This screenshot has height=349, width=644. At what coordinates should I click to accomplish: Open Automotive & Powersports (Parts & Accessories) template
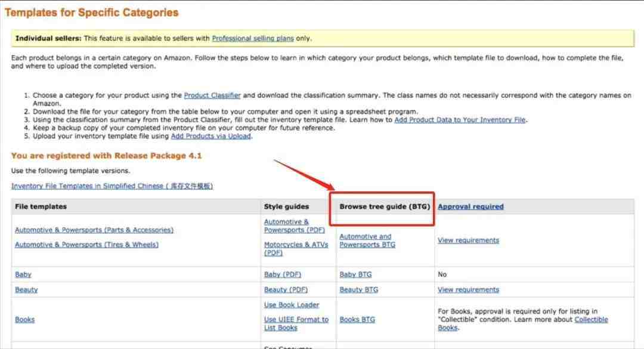94,230
